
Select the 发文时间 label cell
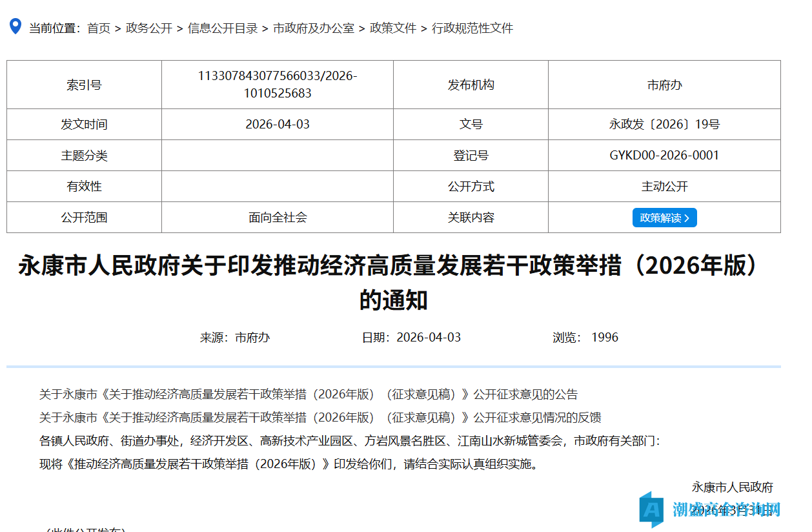pyautogui.click(x=84, y=124)
